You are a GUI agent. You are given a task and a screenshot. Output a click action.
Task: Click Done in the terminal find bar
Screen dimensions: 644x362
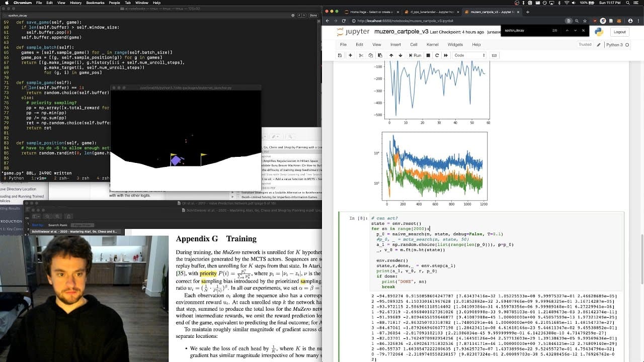tap(313, 16)
